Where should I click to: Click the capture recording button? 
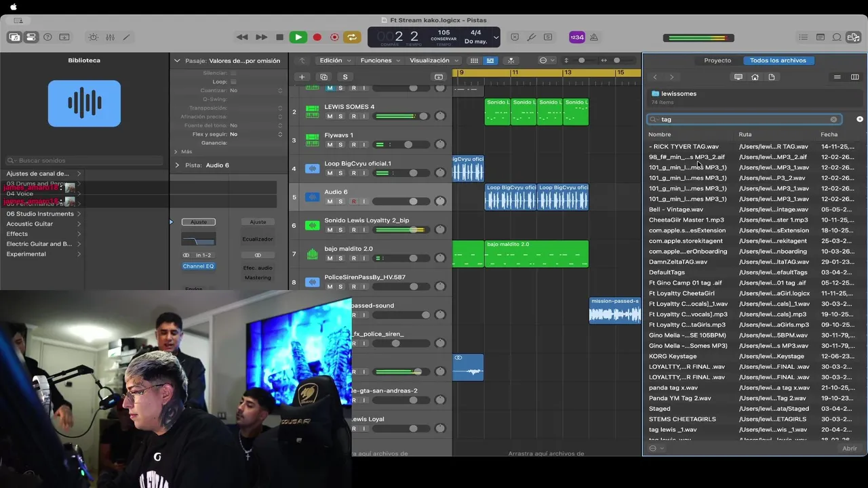coord(334,37)
